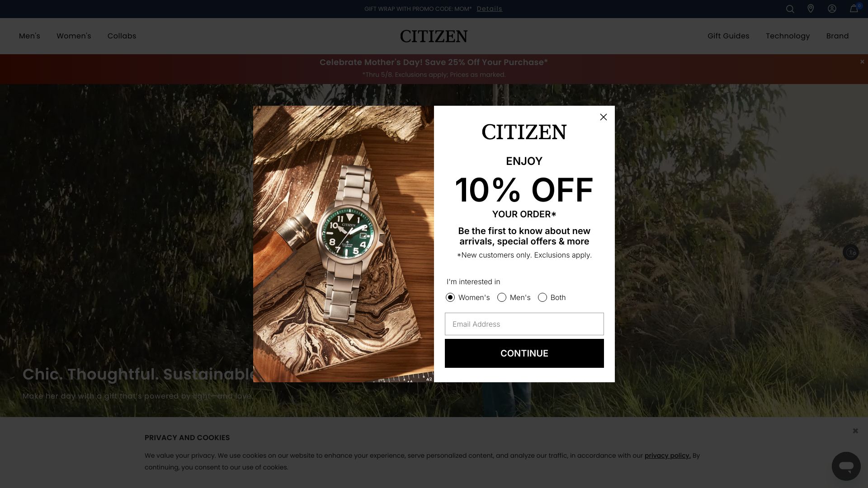Open the shopping bag icon
Screen dimensions: 868x488
[854, 9]
